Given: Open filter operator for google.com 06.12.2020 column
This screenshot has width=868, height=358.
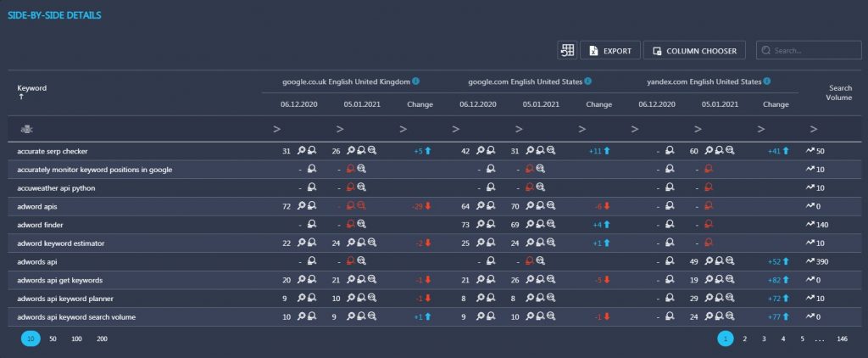Looking at the screenshot, I should (455, 129).
